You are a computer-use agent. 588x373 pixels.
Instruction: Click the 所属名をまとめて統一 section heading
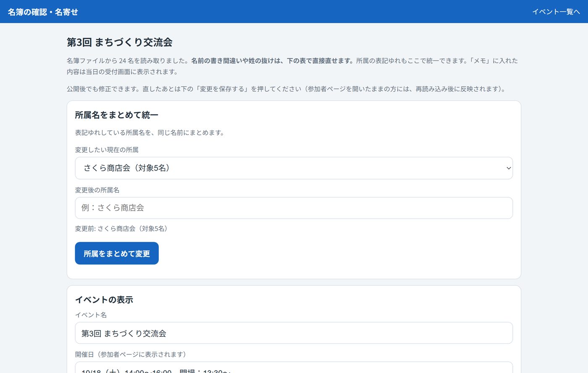[117, 115]
